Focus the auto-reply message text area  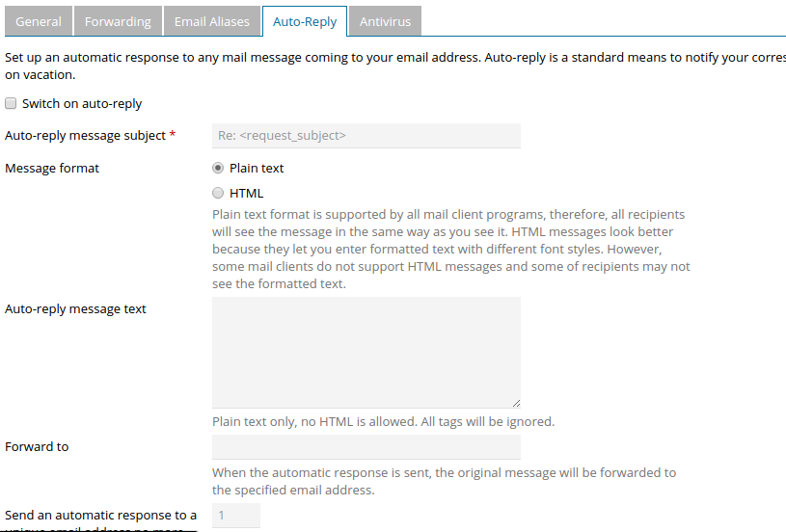[x=366, y=352]
